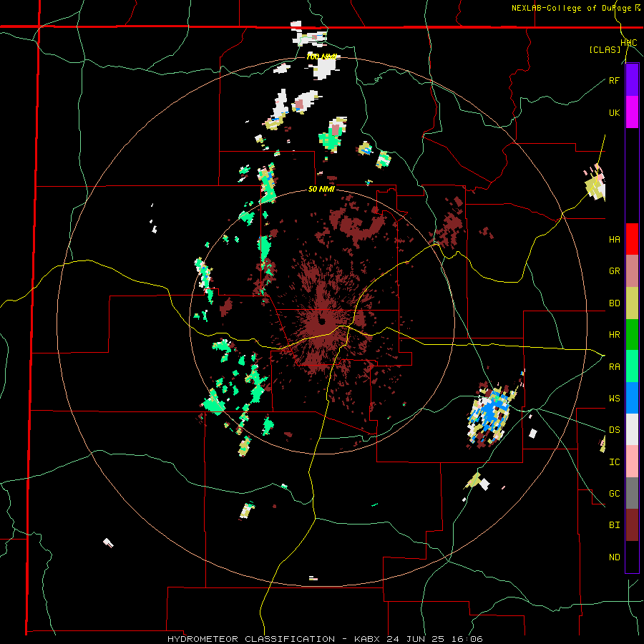The image size is (644, 644).
Task: Click the light green RA legend swatch
Action: tap(632, 366)
